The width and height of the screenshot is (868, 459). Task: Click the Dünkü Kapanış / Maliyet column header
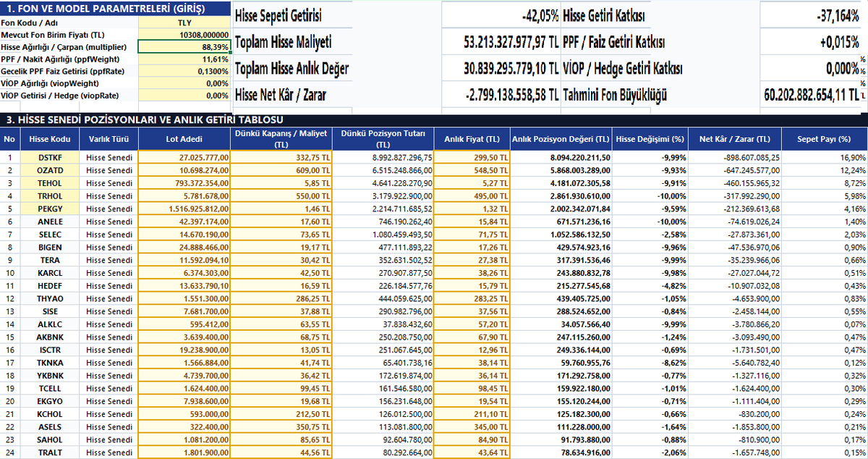coord(283,139)
